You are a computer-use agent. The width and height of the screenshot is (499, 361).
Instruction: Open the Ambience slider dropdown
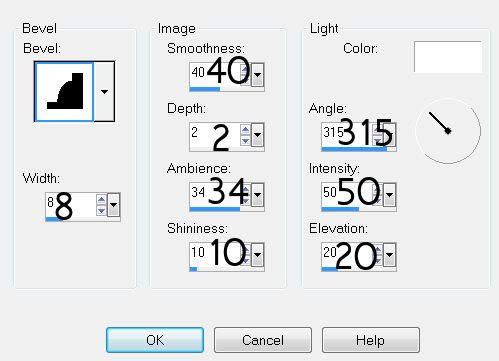[x=257, y=195]
